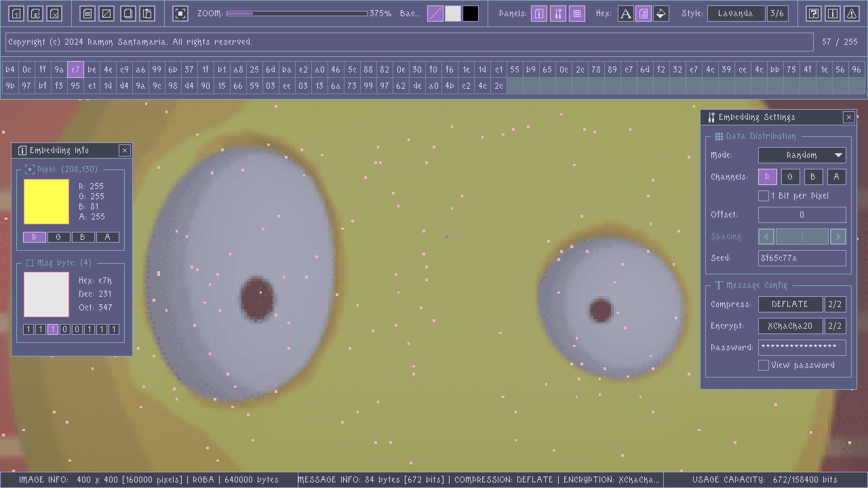Enable G channel in Embedding Settings
The image size is (868, 488).
point(790,177)
